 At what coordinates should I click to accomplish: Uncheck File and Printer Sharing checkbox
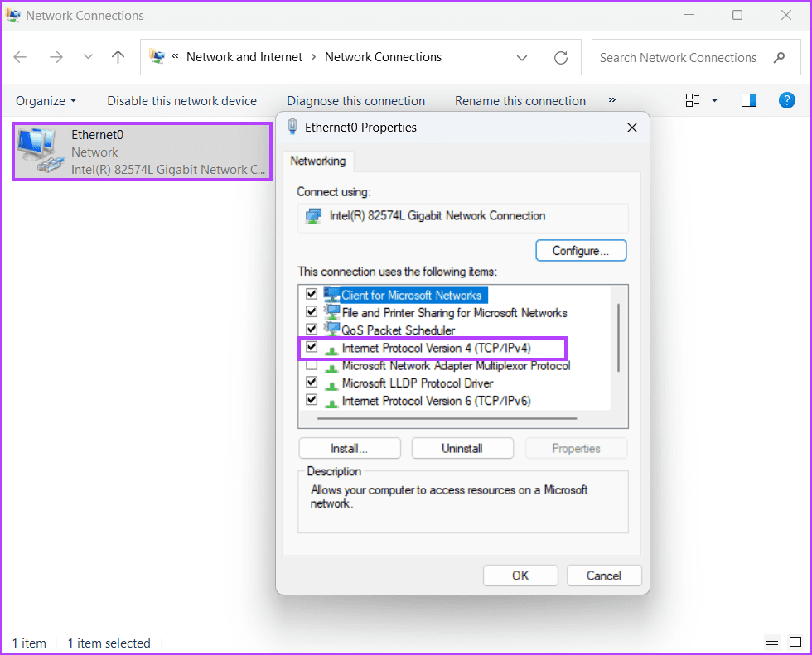[312, 311]
